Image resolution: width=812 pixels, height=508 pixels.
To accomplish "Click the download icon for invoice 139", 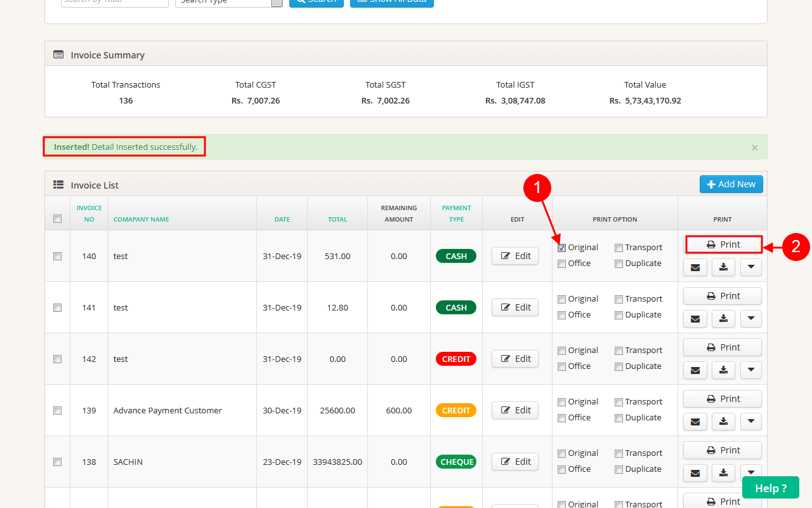I will [x=723, y=422].
